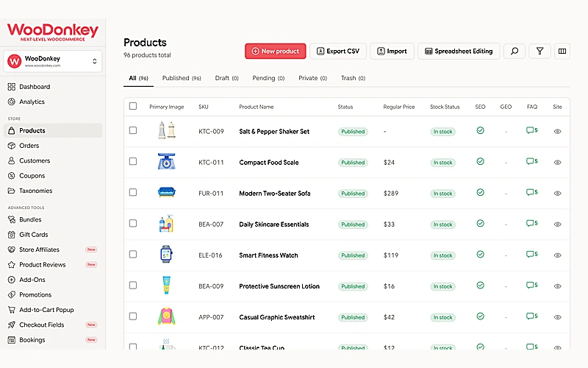Image resolution: width=588 pixels, height=368 pixels.
Task: Switch to the Published (96) tab
Action: [182, 78]
